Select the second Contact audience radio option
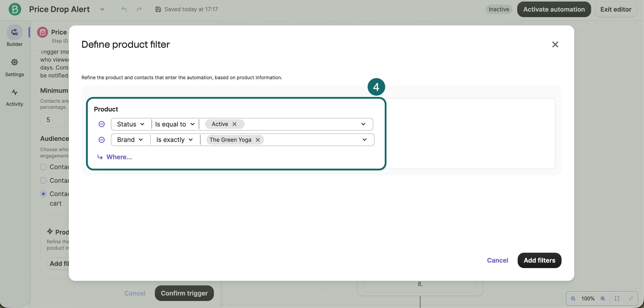This screenshot has height=308, width=644. click(x=43, y=180)
